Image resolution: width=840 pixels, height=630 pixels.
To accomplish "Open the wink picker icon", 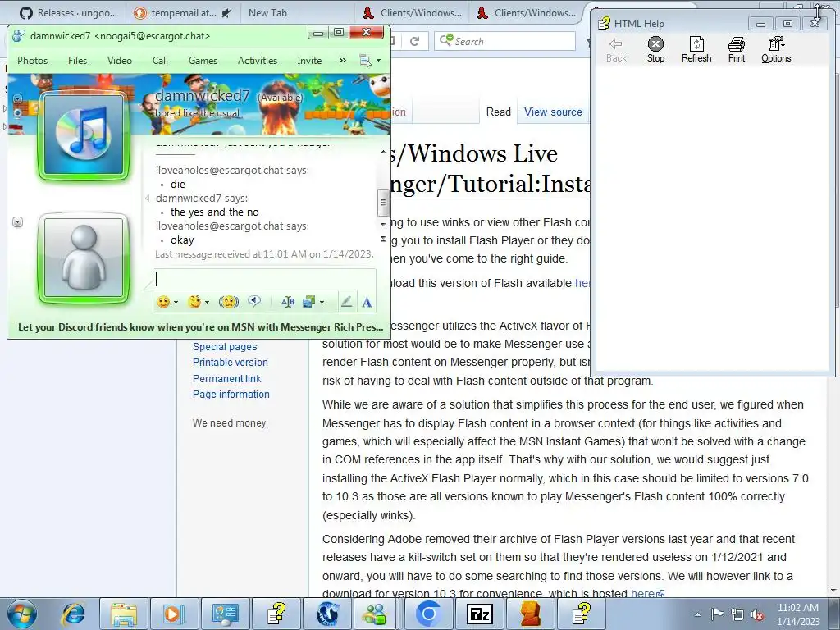I will coord(194,302).
